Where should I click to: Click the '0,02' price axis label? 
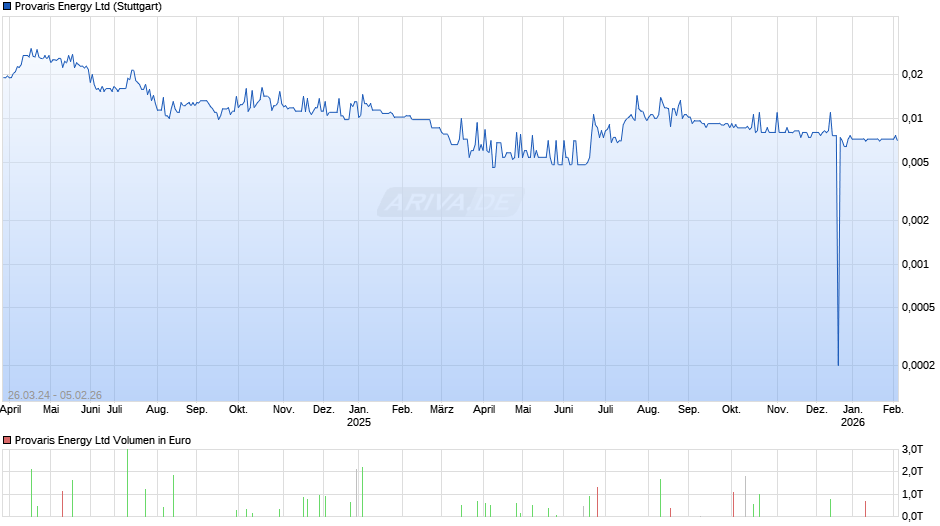tap(912, 74)
